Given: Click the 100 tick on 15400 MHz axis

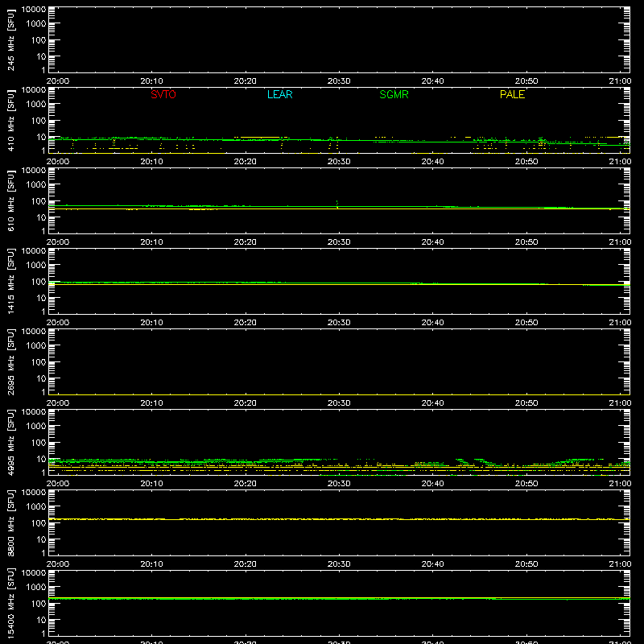Looking at the screenshot, I should point(39,604).
